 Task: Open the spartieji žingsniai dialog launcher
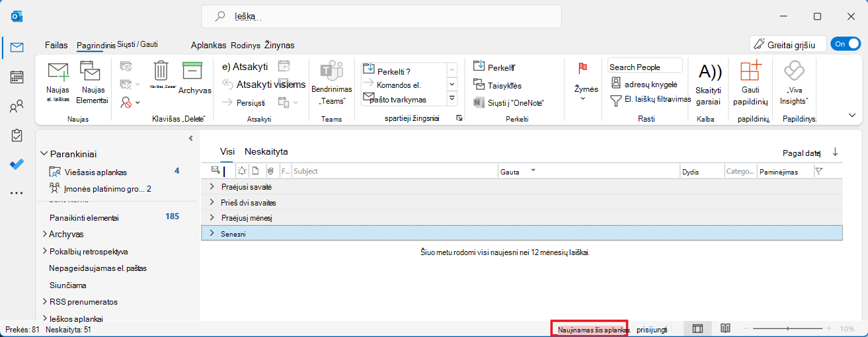click(459, 118)
